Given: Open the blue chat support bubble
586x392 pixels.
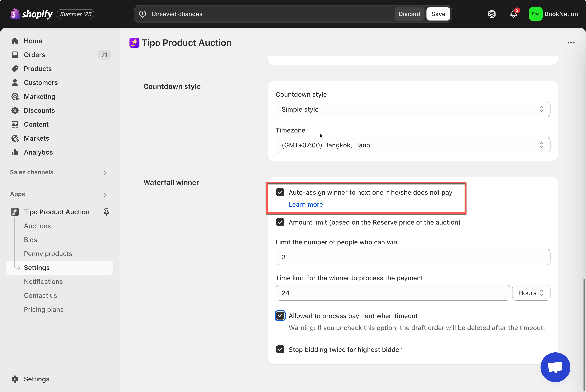Looking at the screenshot, I should (x=555, y=367).
